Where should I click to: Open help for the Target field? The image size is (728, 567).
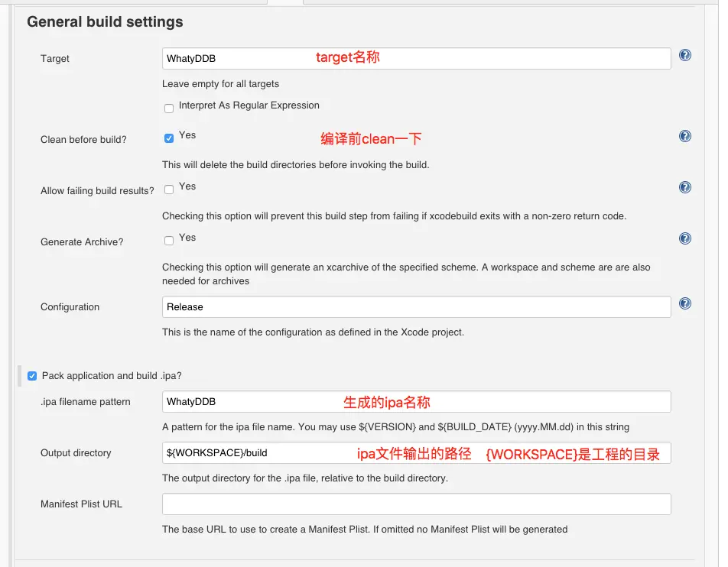click(685, 55)
